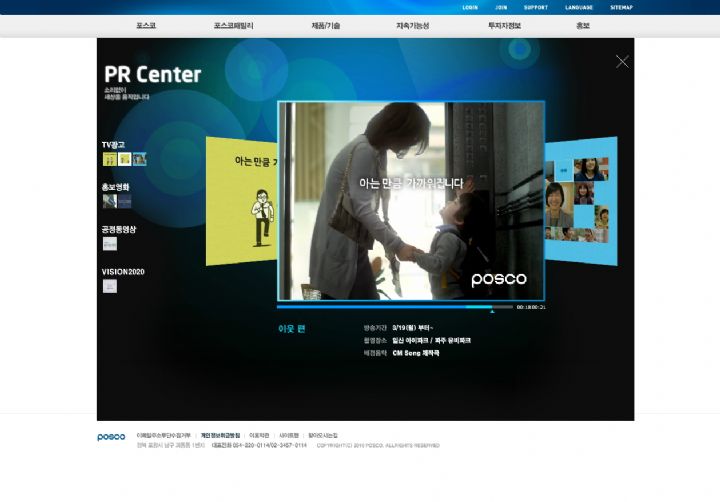The width and height of the screenshot is (720, 502).
Task: Click the footer copyright text
Action: [x=378, y=446]
